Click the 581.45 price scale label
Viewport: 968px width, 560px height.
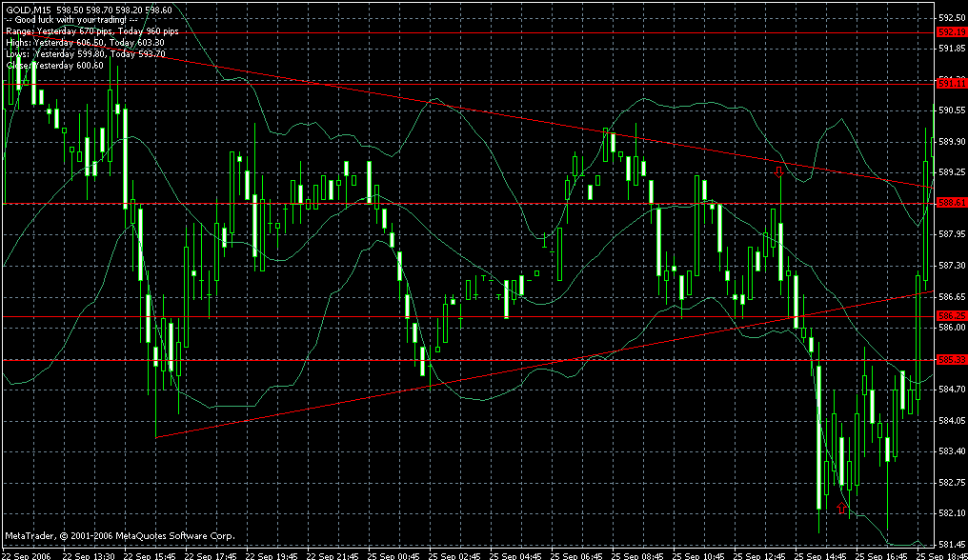[x=952, y=545]
